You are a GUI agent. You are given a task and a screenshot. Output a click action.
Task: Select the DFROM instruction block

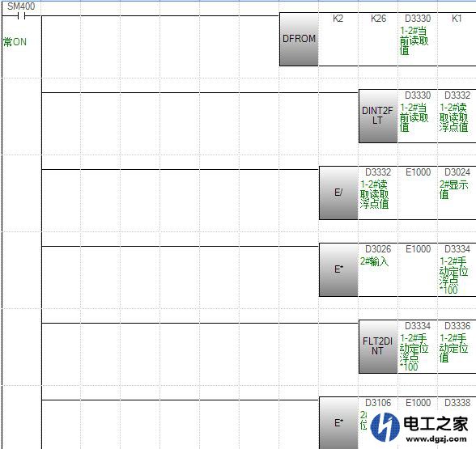pyautogui.click(x=299, y=39)
